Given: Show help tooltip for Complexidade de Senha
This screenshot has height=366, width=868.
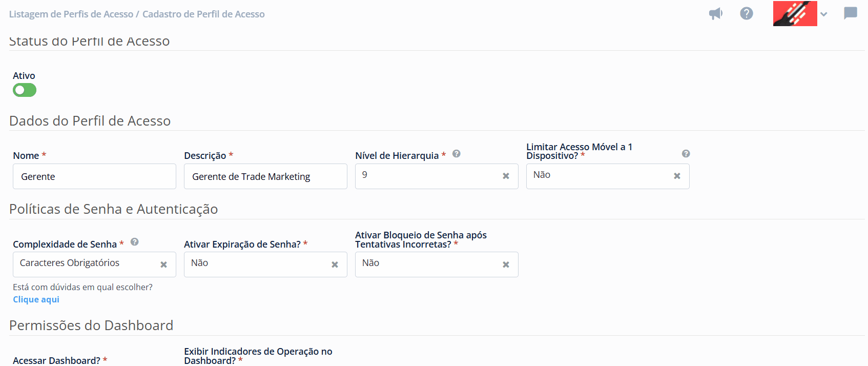Looking at the screenshot, I should pyautogui.click(x=135, y=242).
